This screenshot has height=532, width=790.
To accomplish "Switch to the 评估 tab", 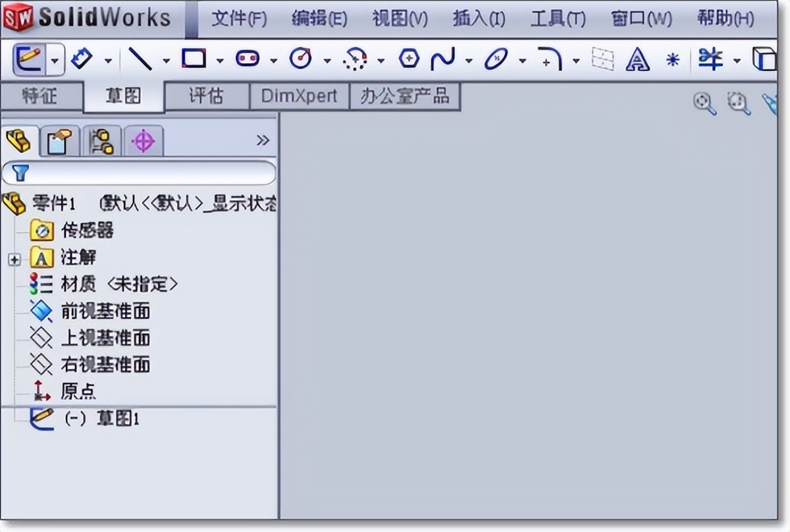I will click(x=207, y=96).
